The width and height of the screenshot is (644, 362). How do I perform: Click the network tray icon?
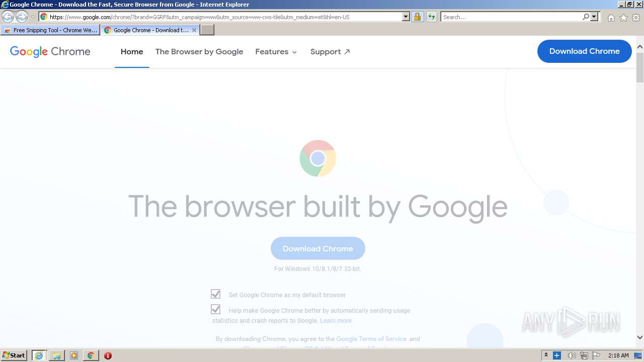tap(584, 355)
